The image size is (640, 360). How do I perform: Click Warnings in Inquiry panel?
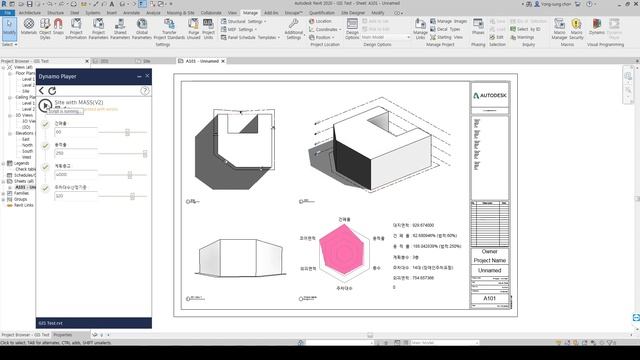[x=522, y=37]
